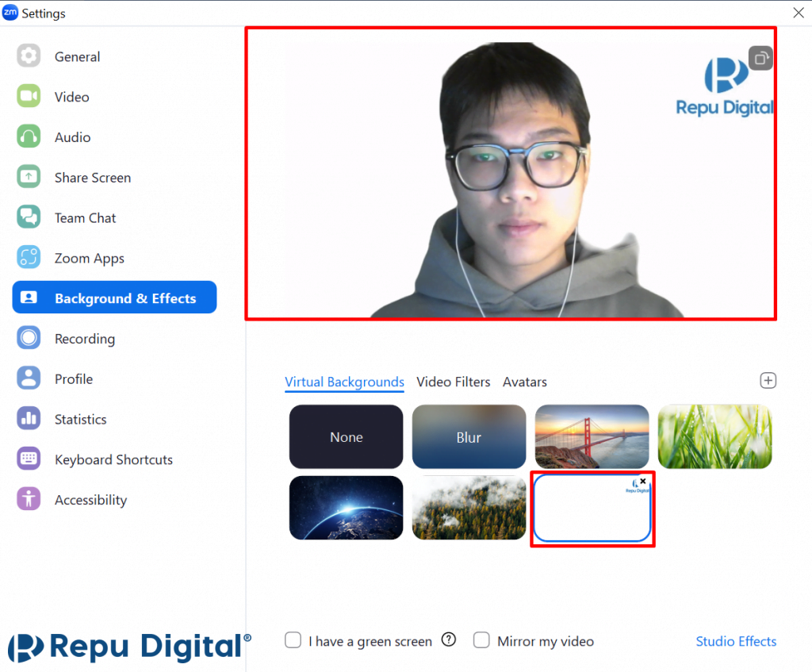Switch to the Avatars tab
812x672 pixels.
coord(525,382)
